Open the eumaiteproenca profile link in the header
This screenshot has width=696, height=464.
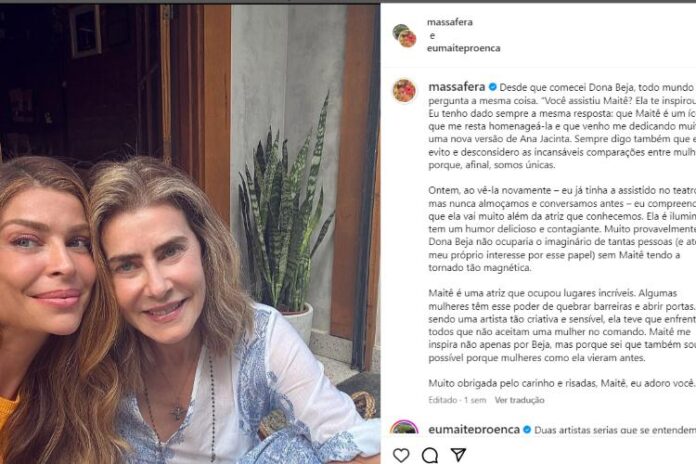[x=463, y=48]
